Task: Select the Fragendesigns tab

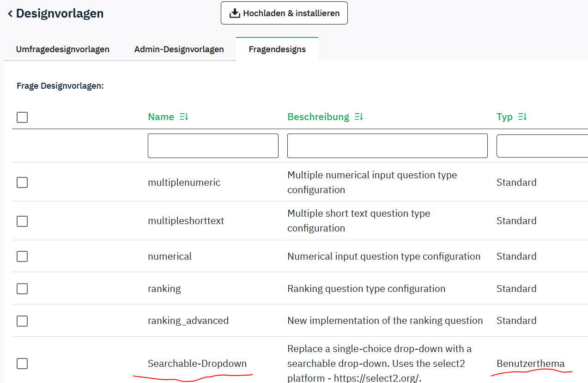Action: 277,49
